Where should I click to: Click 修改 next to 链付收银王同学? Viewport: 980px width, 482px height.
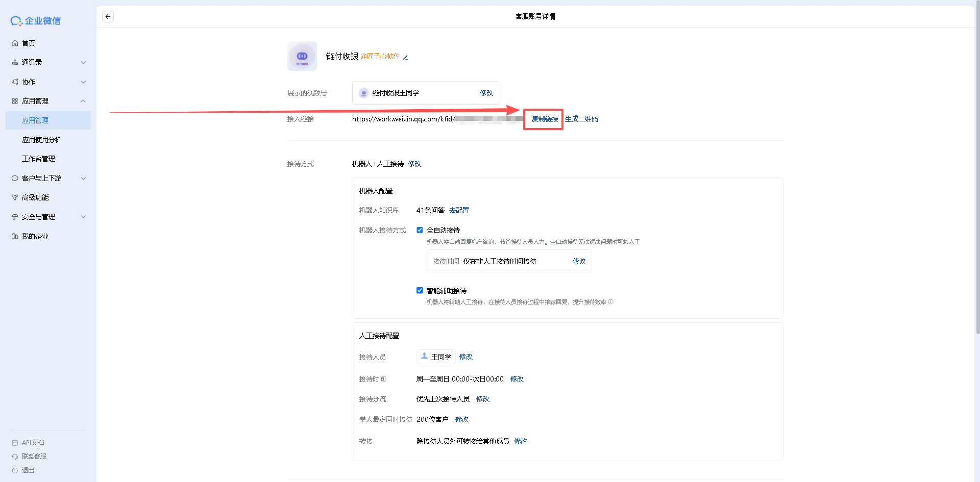click(x=486, y=93)
